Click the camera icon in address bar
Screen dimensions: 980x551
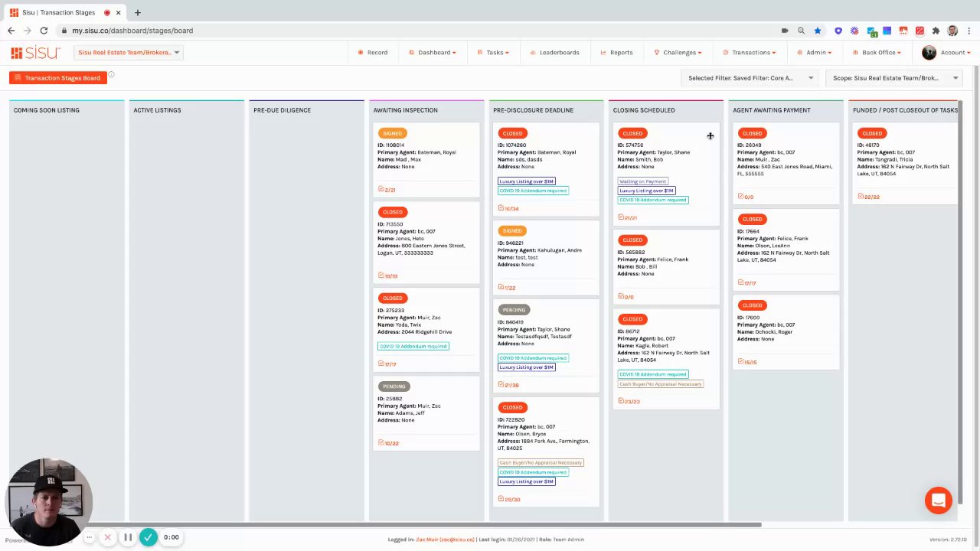click(x=785, y=31)
